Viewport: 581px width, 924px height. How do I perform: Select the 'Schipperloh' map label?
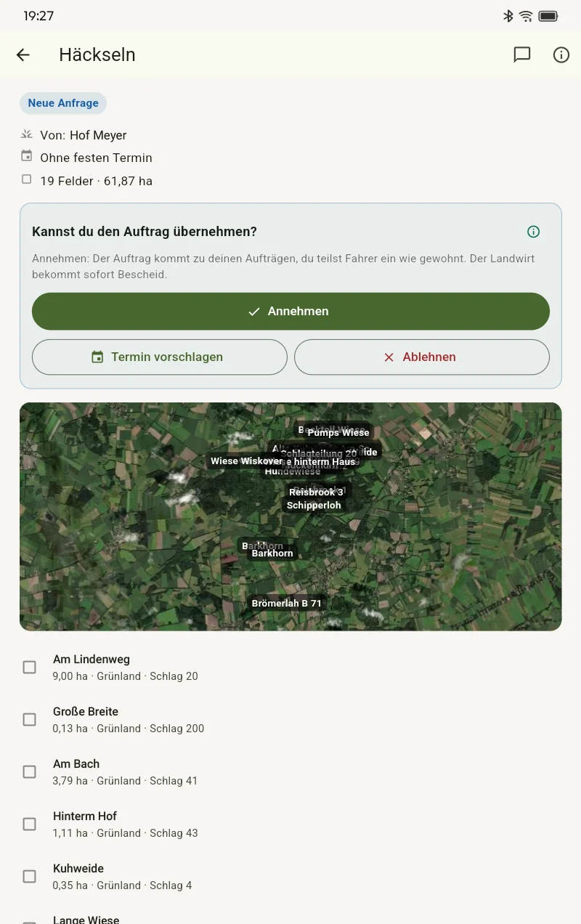[314, 505]
